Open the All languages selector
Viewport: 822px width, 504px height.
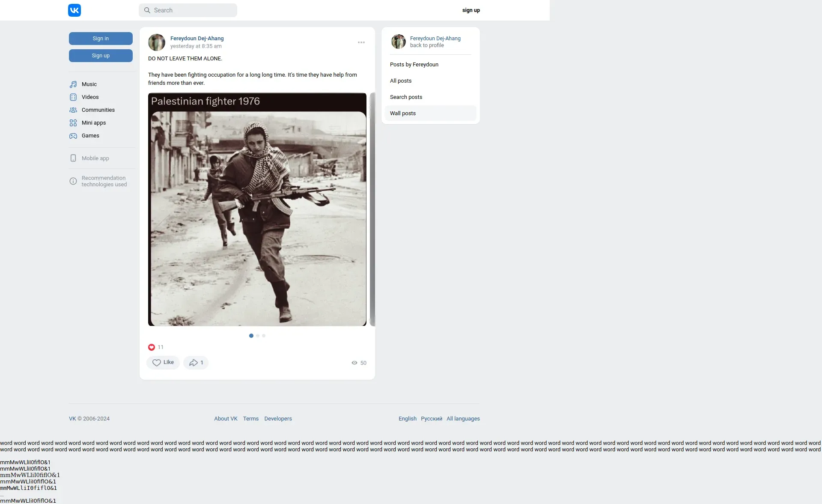point(463,419)
